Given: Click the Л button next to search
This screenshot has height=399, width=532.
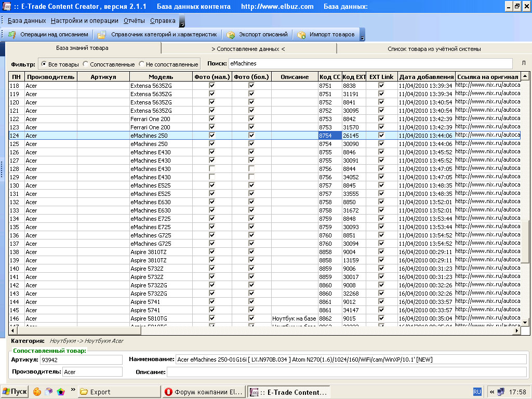Looking at the screenshot, I should [x=524, y=63].
